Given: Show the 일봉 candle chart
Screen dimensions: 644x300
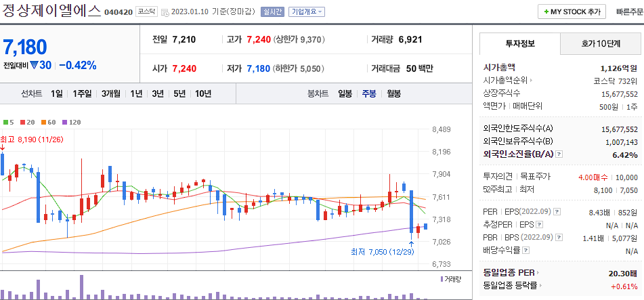Looking at the screenshot, I should [x=345, y=93].
